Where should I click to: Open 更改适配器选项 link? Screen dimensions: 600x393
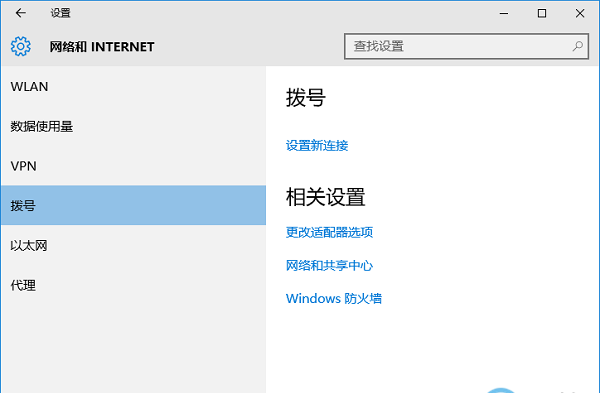click(329, 232)
